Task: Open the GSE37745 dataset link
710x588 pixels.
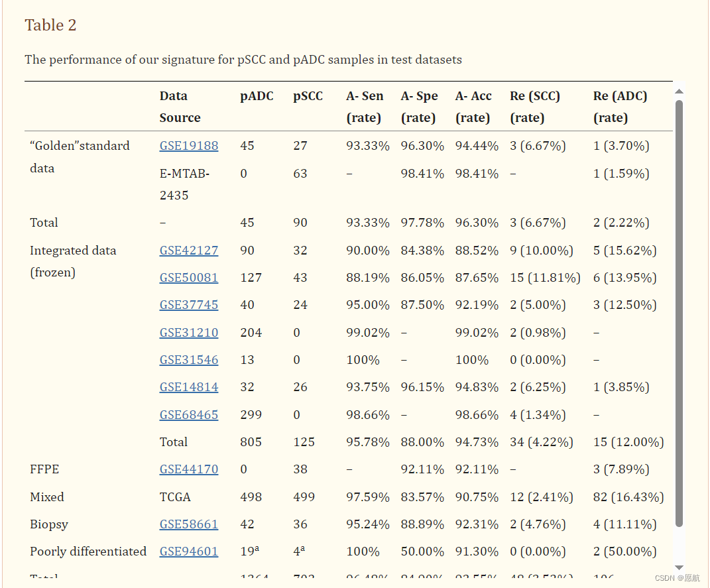Action: pyautogui.click(x=189, y=305)
